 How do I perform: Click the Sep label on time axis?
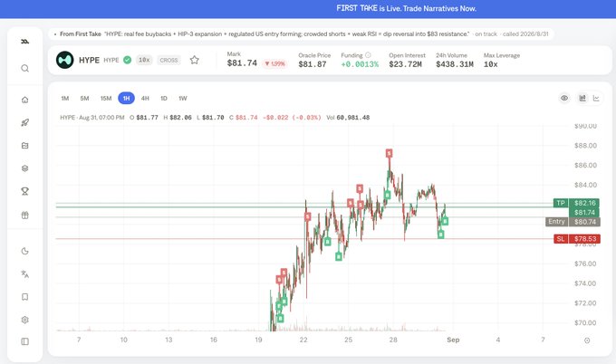point(453,340)
